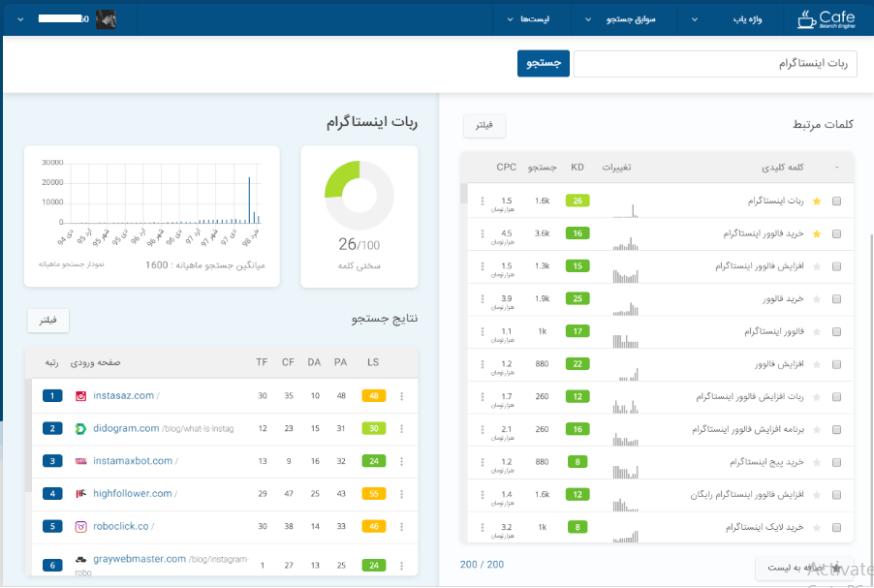
Task: Open the didogram.com result link
Action: [x=126, y=428]
